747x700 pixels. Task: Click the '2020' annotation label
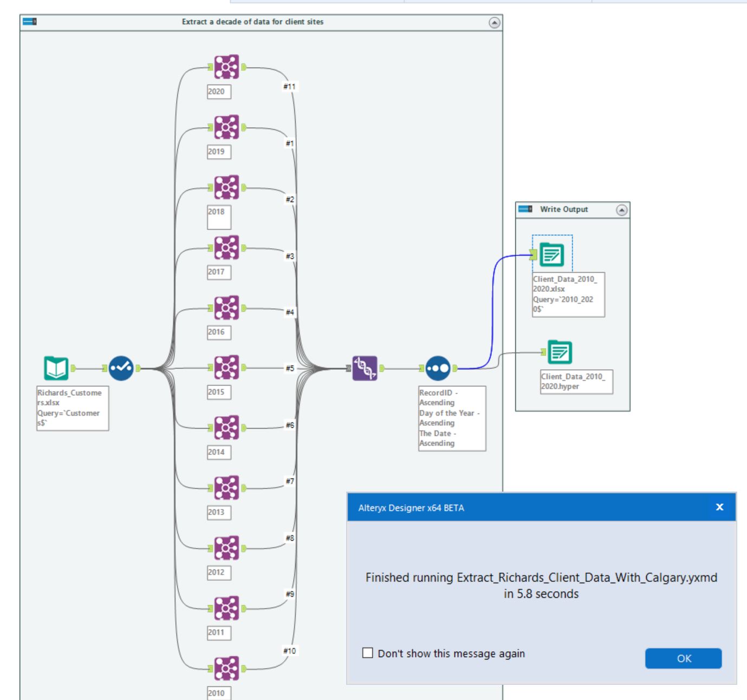coord(219,91)
